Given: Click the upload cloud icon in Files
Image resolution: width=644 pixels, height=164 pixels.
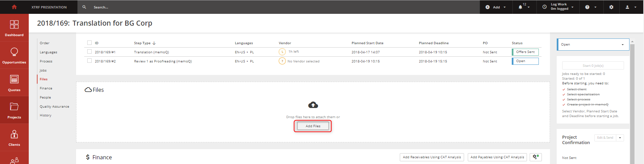Looking at the screenshot, I should tap(313, 105).
